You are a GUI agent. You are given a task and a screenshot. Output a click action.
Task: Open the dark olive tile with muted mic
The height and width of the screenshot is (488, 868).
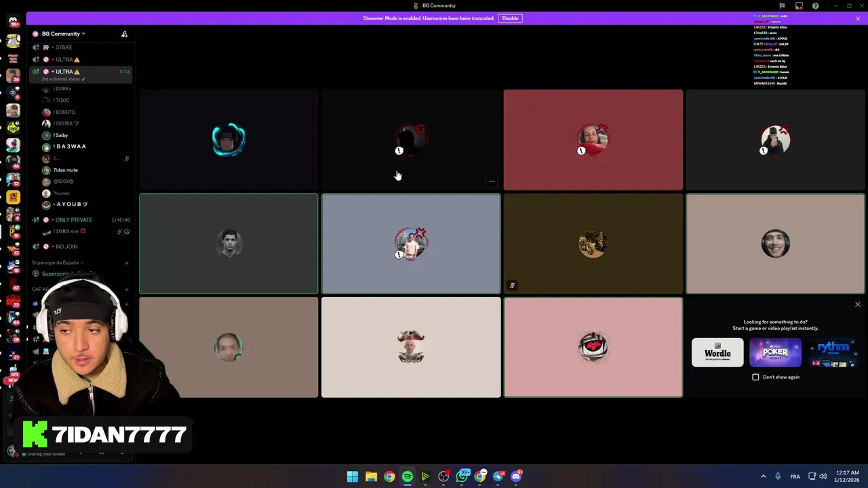[x=593, y=244]
